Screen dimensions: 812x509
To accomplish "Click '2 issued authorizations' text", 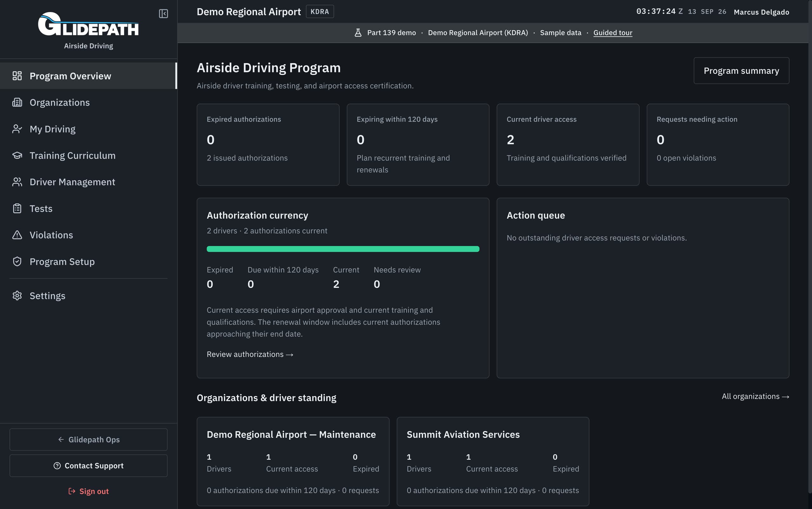I will tap(247, 158).
